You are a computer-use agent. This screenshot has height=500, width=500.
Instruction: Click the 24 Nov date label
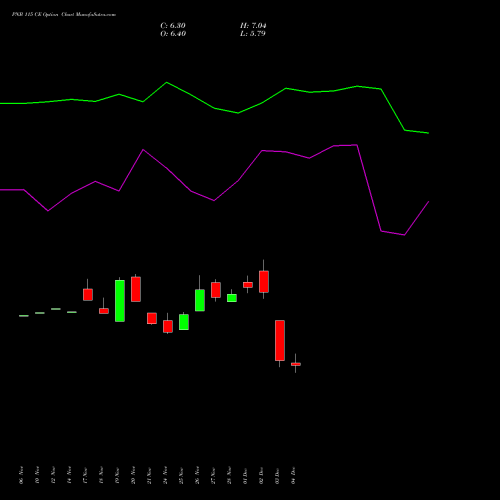tap(165, 475)
